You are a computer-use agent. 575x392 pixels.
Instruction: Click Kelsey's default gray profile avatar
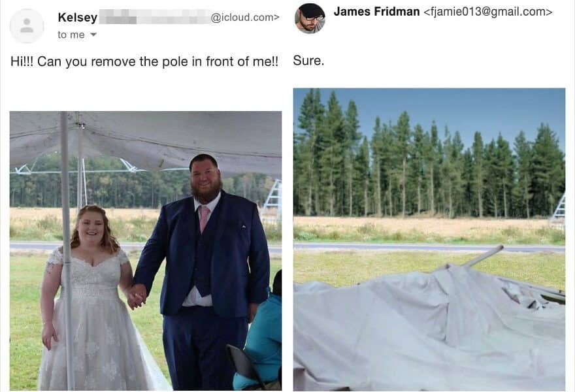27,26
